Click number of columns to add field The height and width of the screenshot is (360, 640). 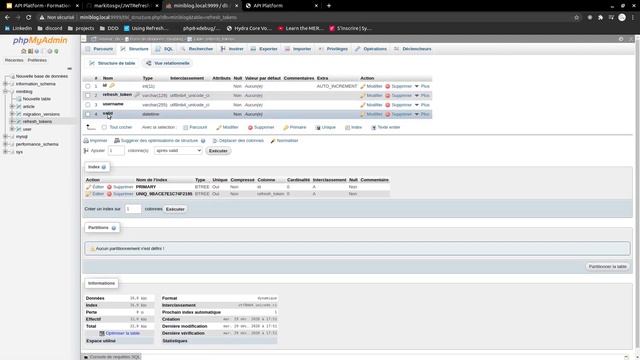click(116, 151)
